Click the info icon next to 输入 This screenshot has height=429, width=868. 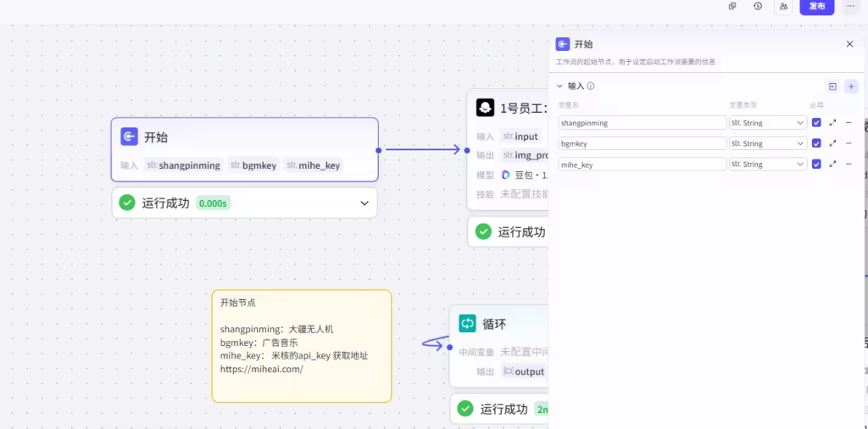click(x=591, y=86)
